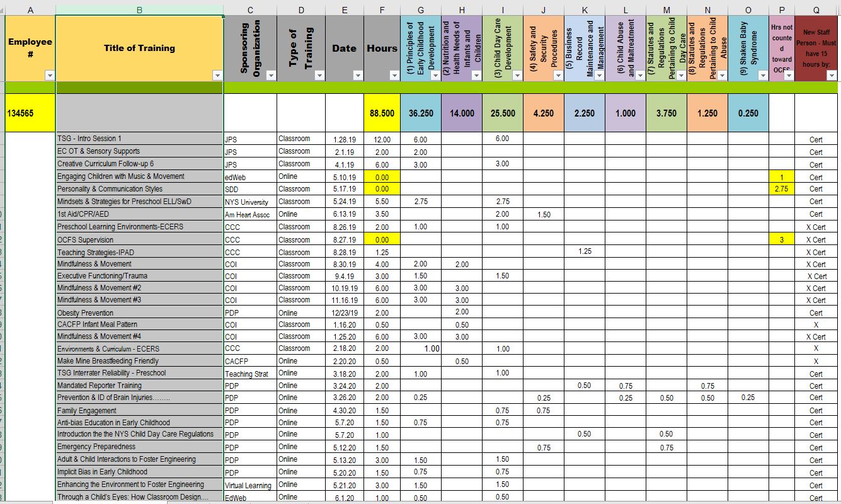The image size is (841, 504).
Task: Select sponsor cell 'Am Heart Assoc'
Action: click(250, 214)
